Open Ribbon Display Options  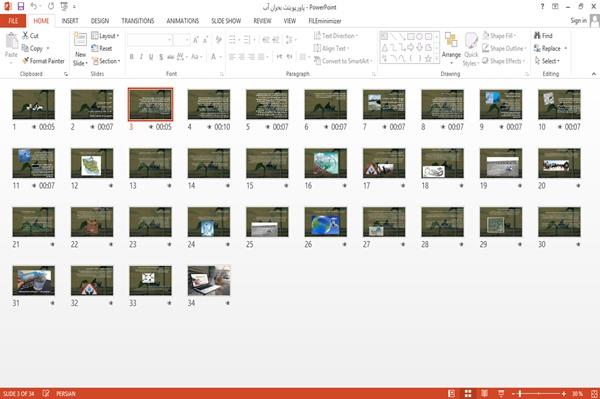click(555, 7)
